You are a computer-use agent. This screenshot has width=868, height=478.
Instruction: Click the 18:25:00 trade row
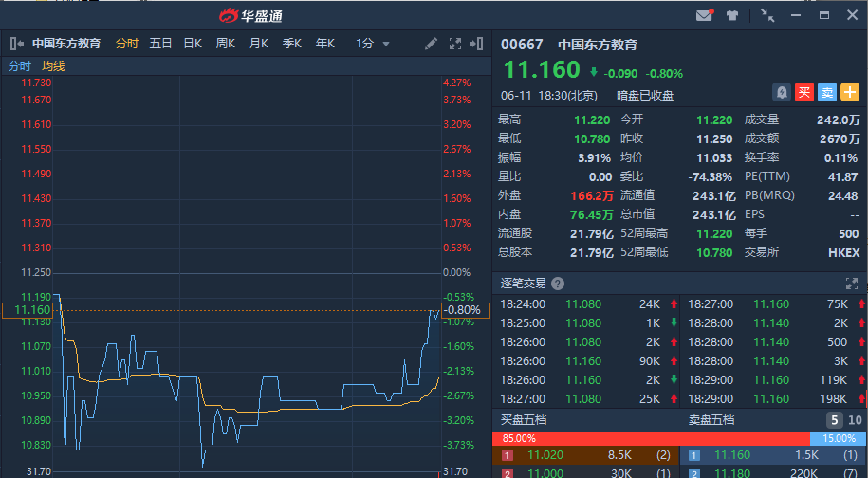pos(588,323)
